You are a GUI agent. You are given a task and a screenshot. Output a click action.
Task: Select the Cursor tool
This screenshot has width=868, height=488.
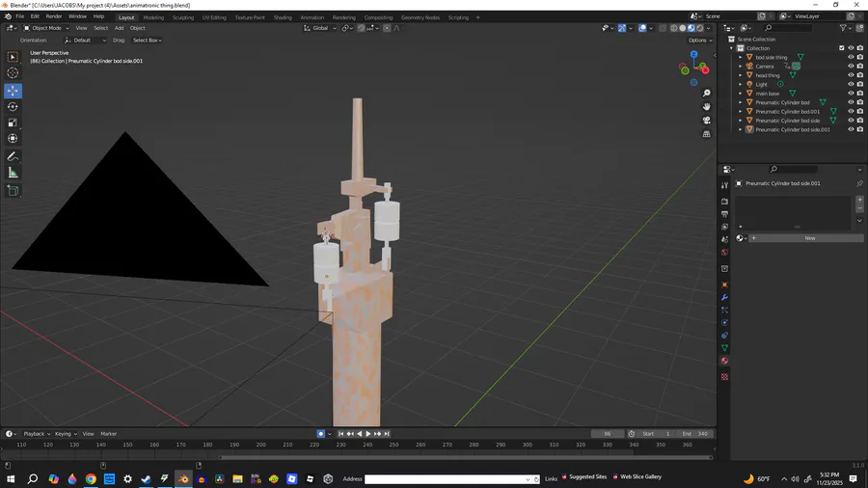click(13, 73)
